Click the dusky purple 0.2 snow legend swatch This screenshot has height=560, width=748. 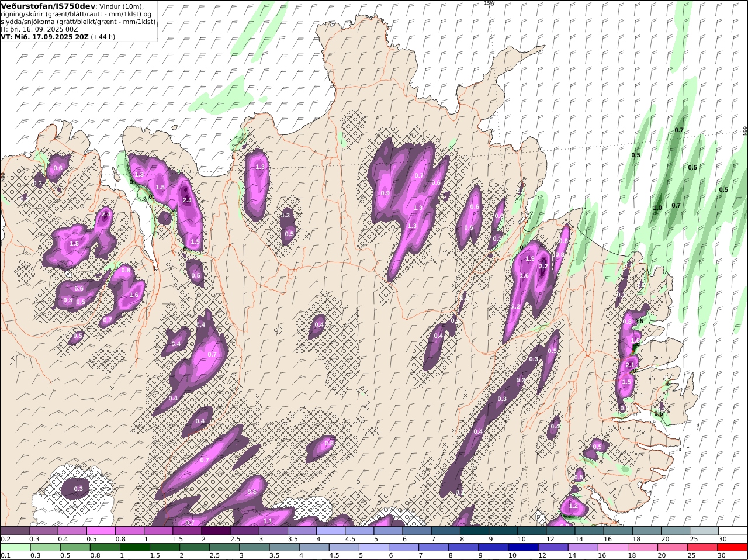coord(15,531)
